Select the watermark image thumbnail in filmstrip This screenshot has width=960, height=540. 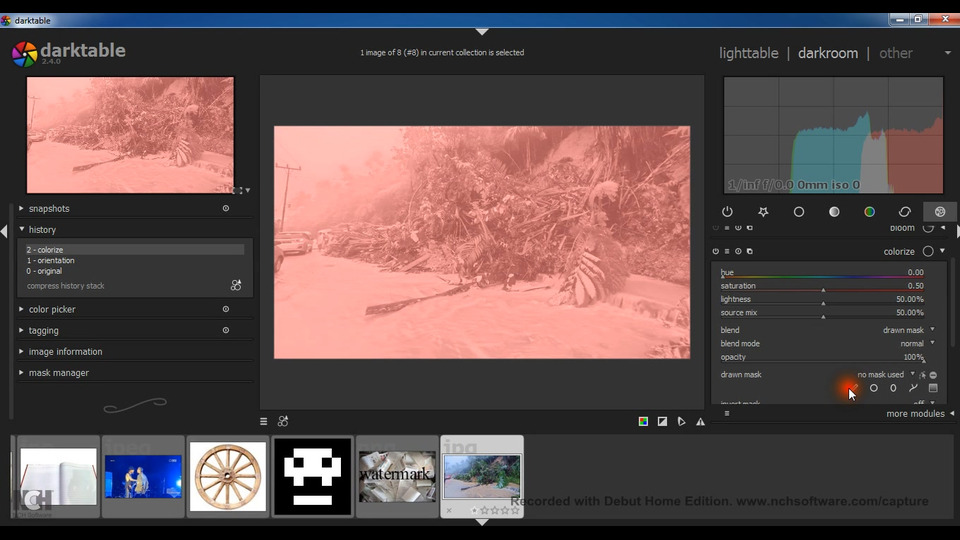coord(397,476)
